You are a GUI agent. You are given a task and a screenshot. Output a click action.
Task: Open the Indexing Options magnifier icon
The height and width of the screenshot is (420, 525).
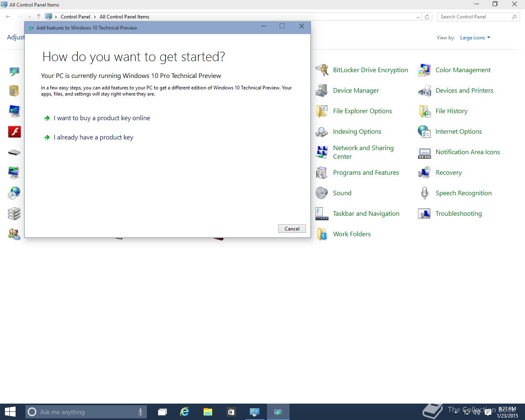tap(322, 132)
